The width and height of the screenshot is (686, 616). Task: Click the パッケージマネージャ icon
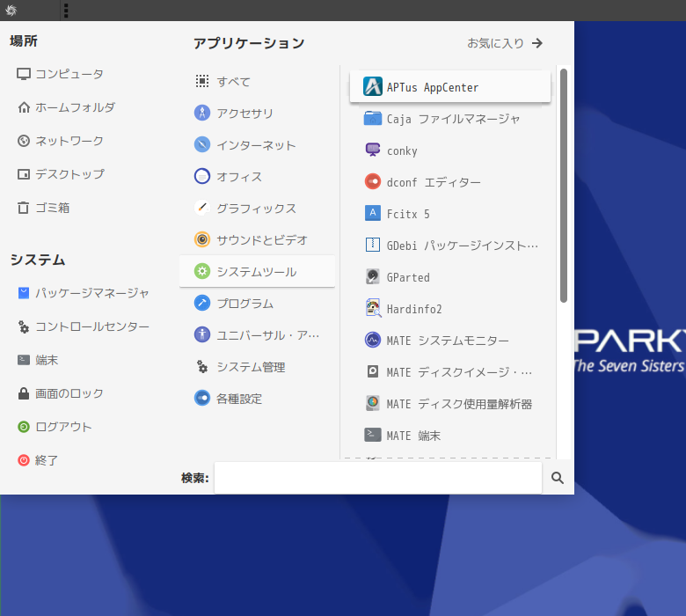point(24,293)
